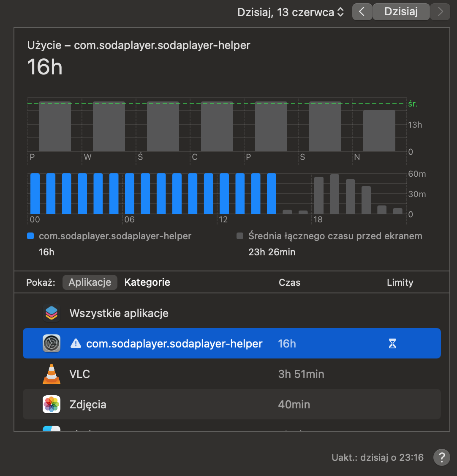Click the sodaplayer-helper app gear icon

pyautogui.click(x=52, y=343)
